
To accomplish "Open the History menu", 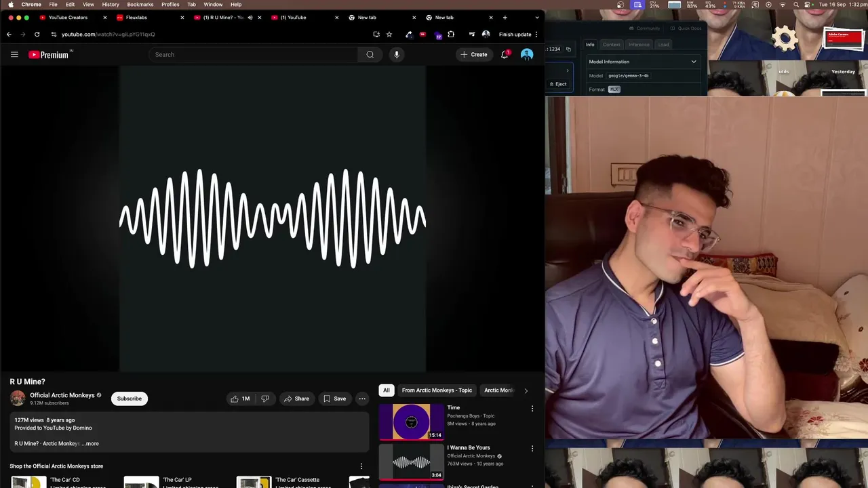I will tap(111, 4).
